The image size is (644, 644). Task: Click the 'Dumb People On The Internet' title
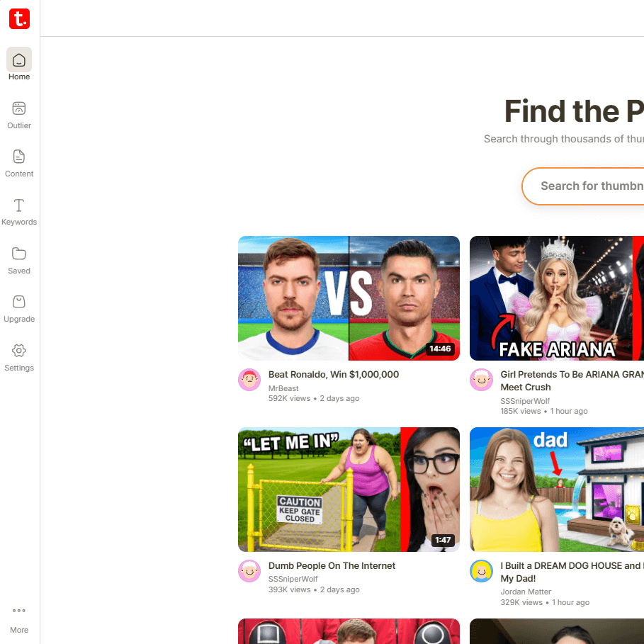pos(332,566)
